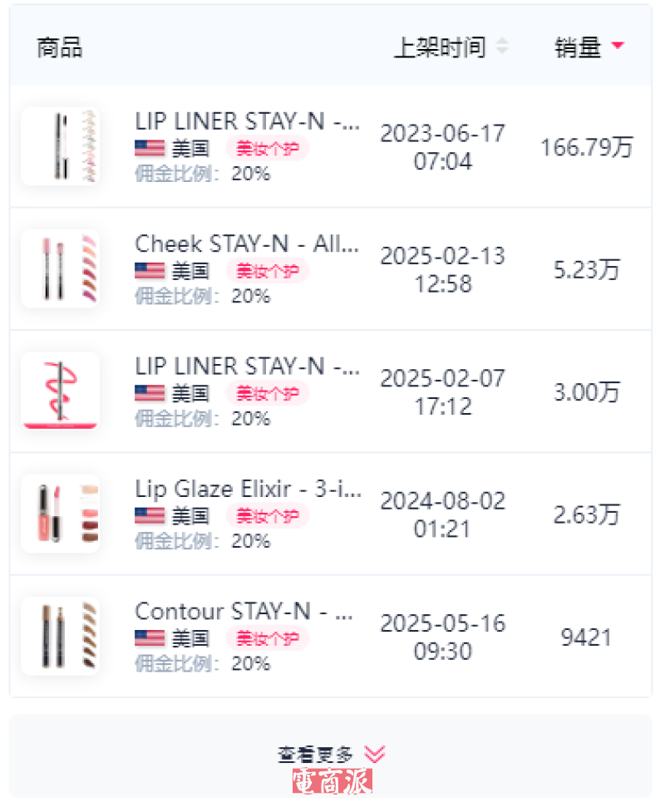Open the pink squiggle lip liner thumbnail
Viewport: 665px width, 812px height.
(60, 391)
